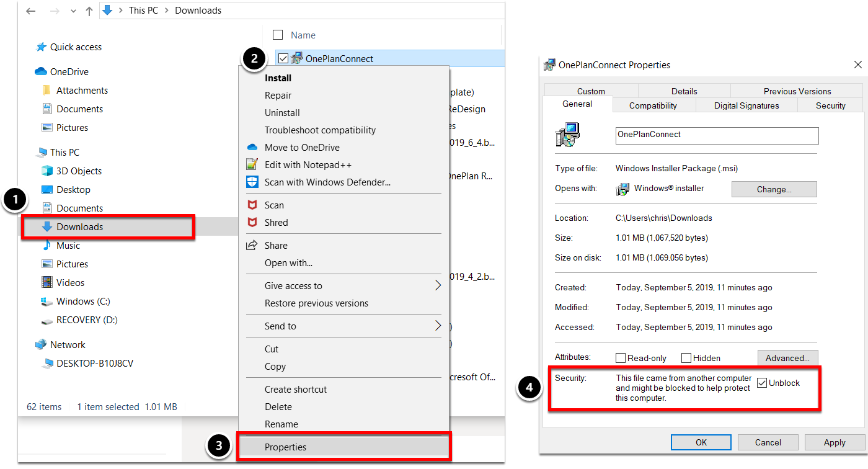Viewport: 868px width, 469px height.
Task: Choose Copy from the context menu
Action: point(275,367)
